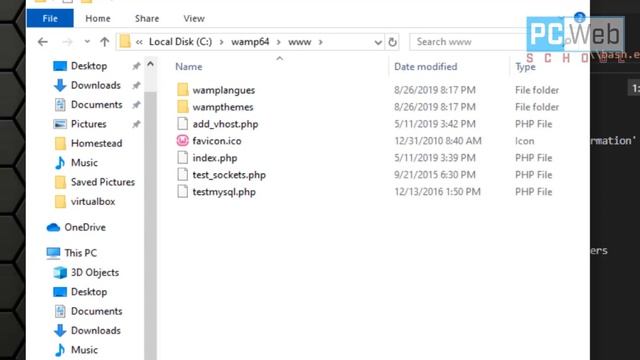
Task: Focus the Search www field
Action: pos(469,42)
